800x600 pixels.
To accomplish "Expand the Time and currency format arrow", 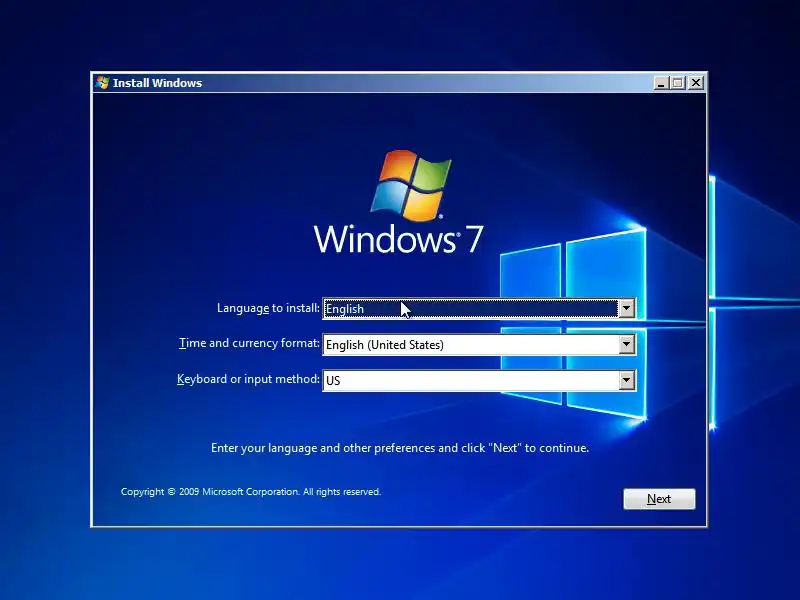I will coord(626,344).
